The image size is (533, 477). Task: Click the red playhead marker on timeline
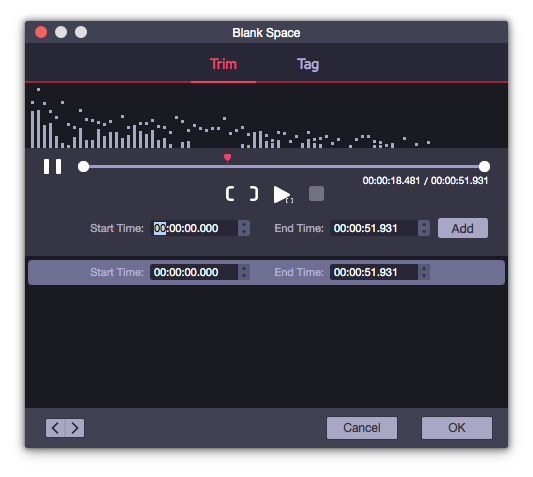pyautogui.click(x=227, y=158)
